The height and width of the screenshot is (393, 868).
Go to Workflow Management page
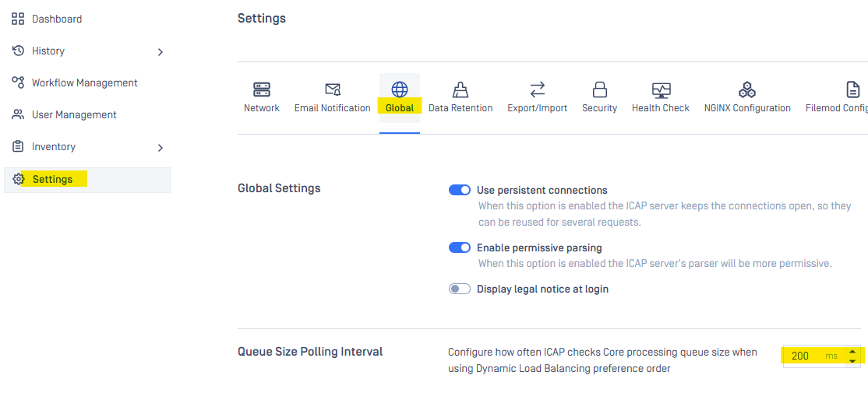(84, 82)
